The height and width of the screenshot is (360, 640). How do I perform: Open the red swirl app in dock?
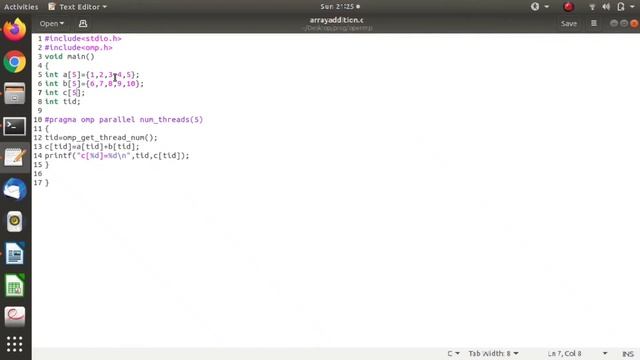click(x=15, y=316)
